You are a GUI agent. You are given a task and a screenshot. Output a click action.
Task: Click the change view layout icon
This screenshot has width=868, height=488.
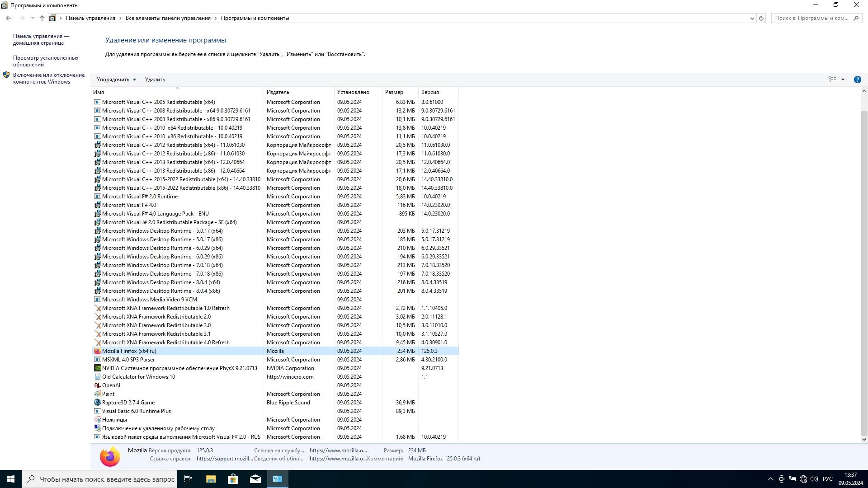pos(832,80)
